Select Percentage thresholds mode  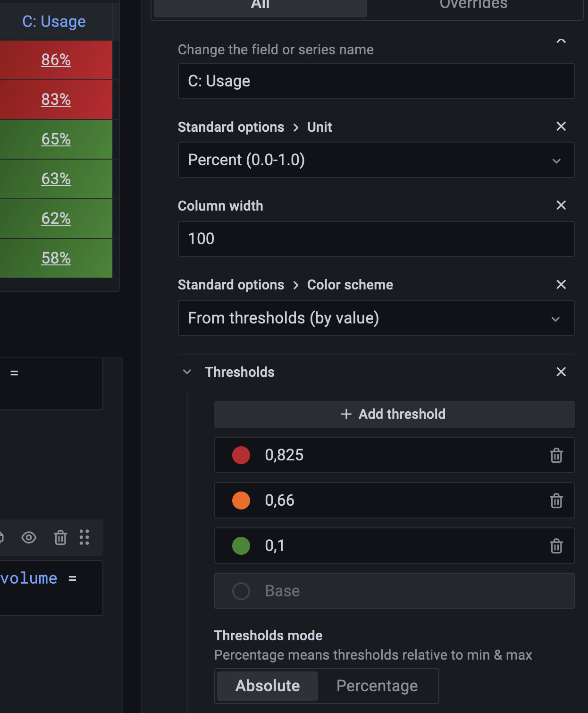pyautogui.click(x=377, y=686)
